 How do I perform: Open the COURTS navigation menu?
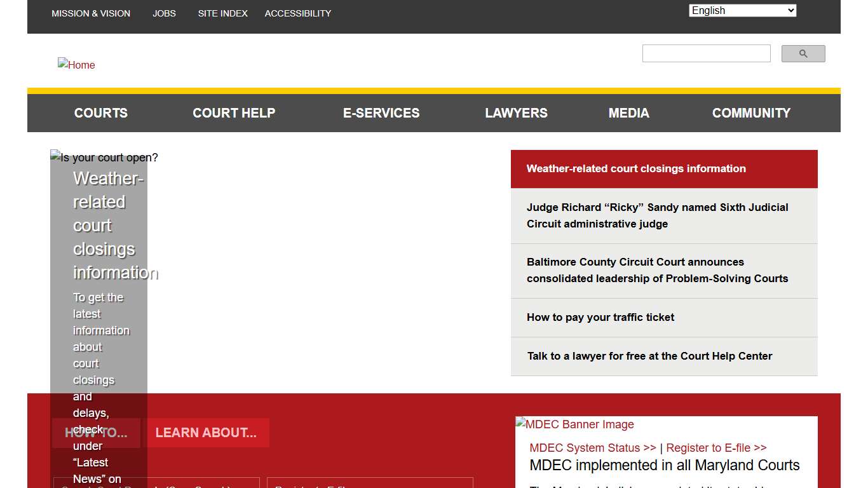coord(100,112)
